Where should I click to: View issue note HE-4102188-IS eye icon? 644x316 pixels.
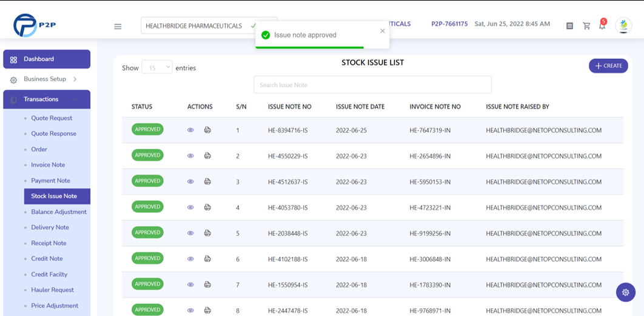point(190,259)
